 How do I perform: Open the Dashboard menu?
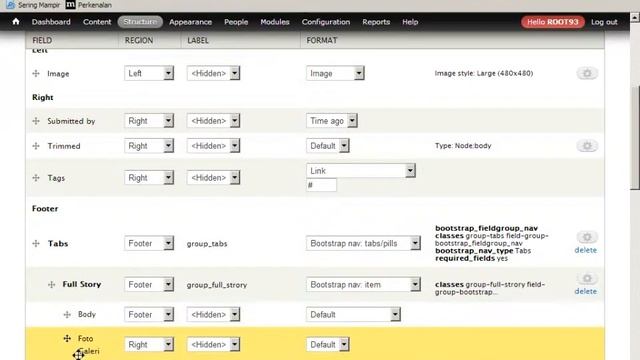(x=51, y=22)
